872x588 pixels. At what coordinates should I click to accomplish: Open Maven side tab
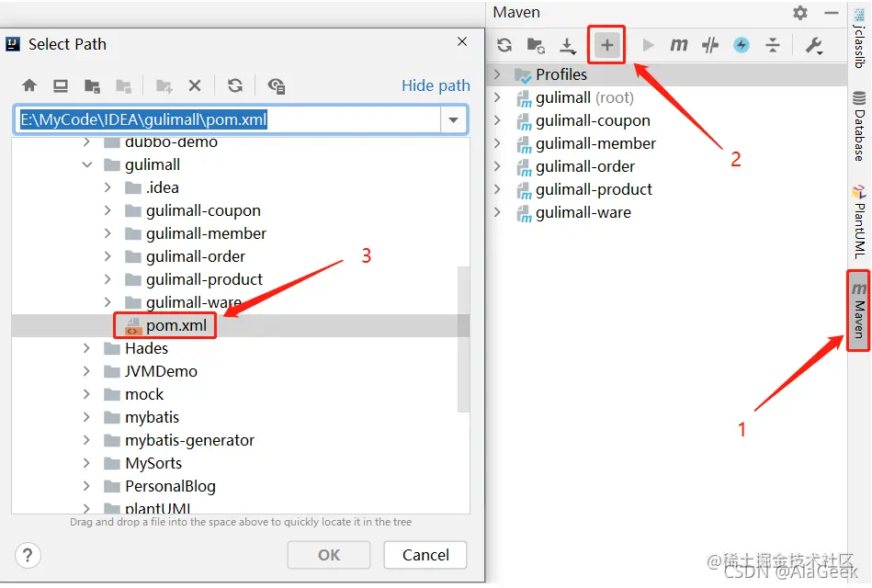tap(858, 311)
